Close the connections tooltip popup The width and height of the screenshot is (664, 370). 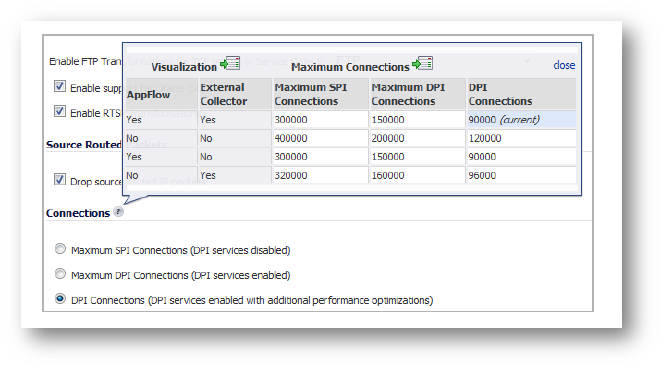click(564, 65)
